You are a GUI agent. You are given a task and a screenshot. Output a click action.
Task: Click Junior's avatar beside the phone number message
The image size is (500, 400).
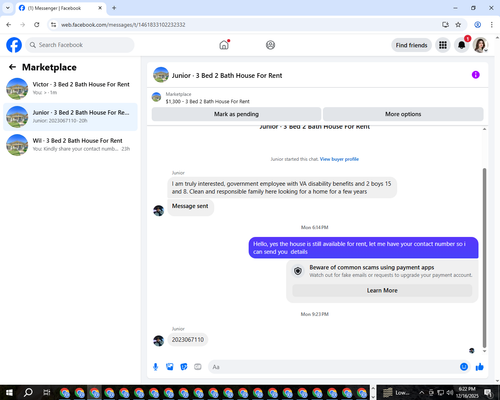pyautogui.click(x=159, y=340)
